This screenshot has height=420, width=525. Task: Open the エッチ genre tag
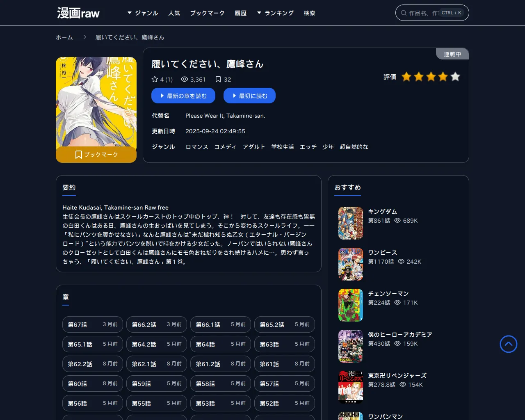point(308,147)
